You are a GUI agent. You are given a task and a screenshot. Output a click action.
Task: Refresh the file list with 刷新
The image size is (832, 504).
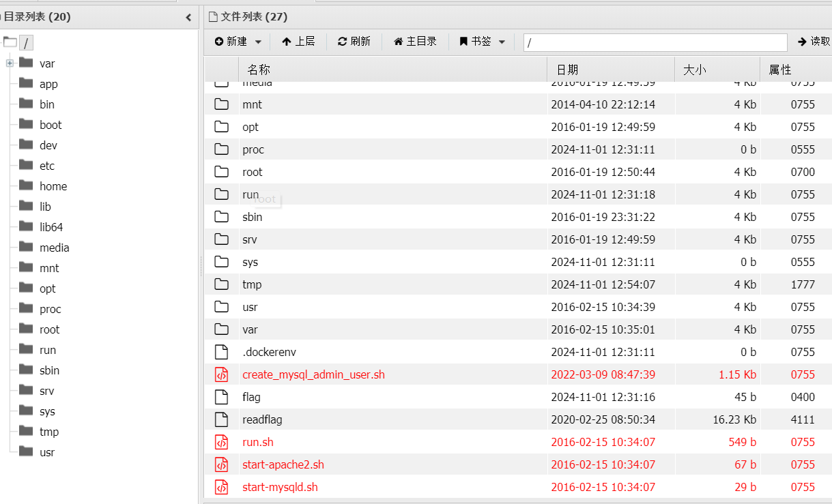[x=354, y=42]
